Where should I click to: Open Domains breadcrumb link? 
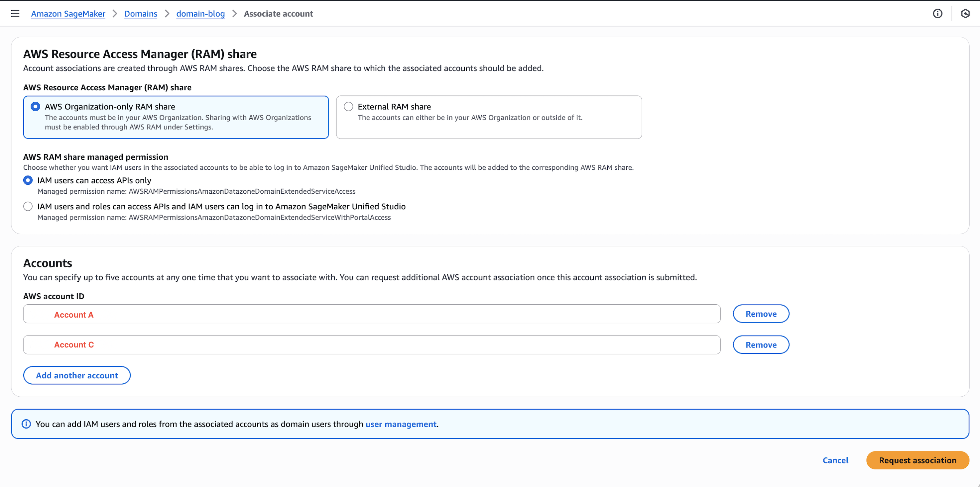[141, 14]
